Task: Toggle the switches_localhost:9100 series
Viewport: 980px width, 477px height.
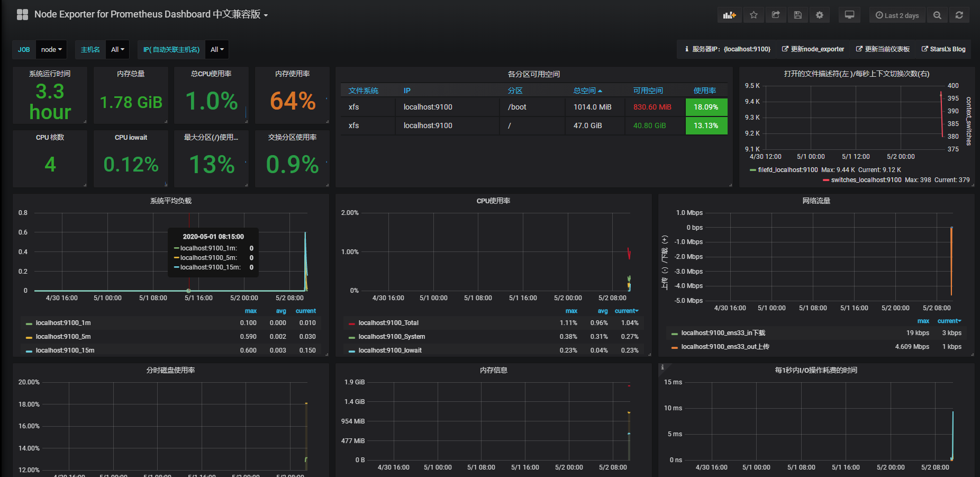Action: pyautogui.click(x=866, y=180)
